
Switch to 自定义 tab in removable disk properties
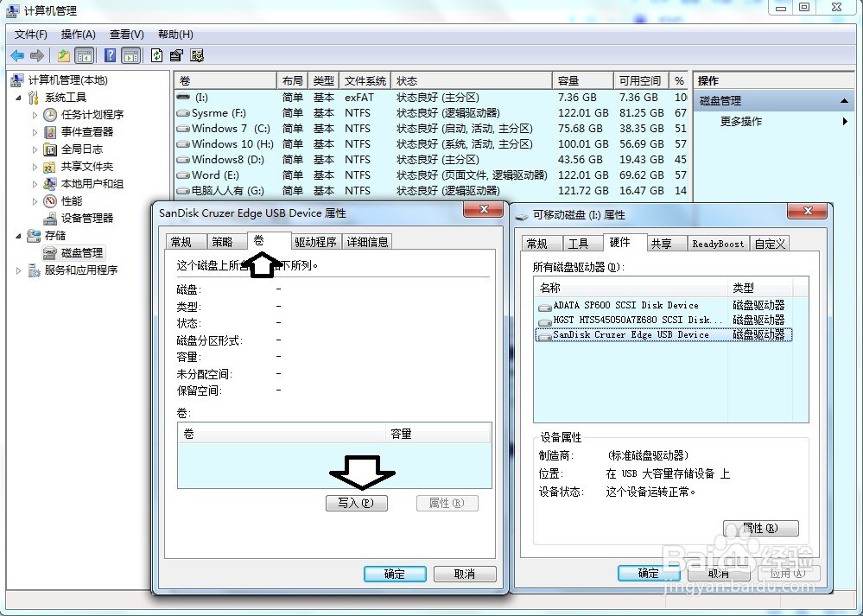[x=770, y=244]
